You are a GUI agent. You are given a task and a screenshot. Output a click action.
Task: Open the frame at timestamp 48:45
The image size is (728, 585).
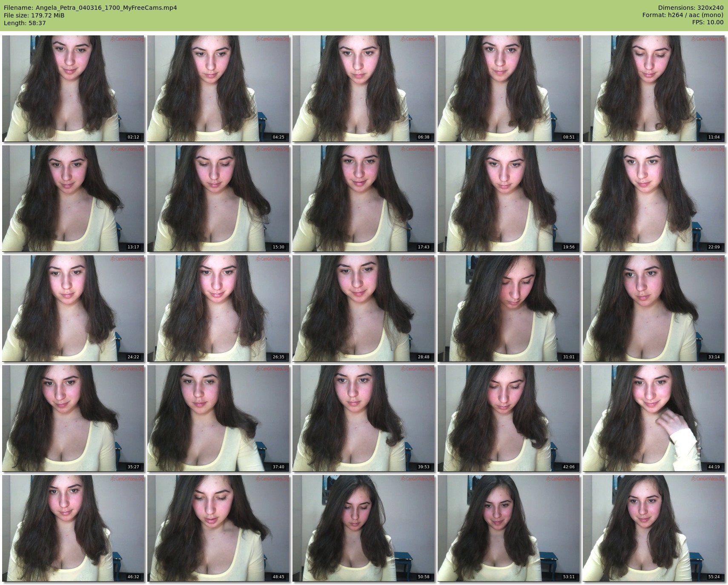[x=218, y=528]
